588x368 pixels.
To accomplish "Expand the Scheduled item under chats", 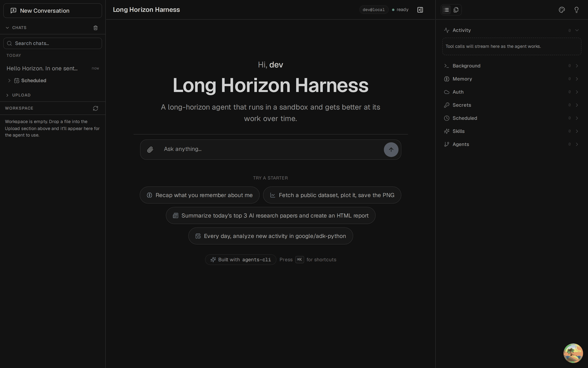I will [9, 81].
